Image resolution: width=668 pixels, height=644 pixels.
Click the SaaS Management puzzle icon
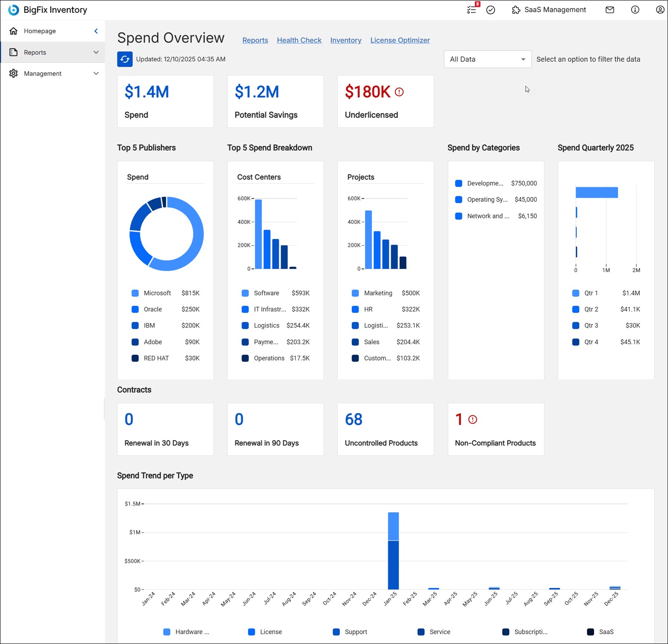516,10
